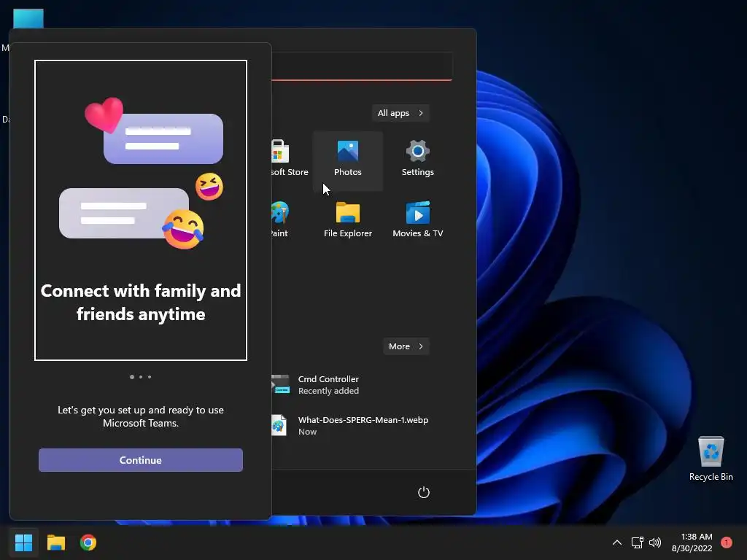Select the last carousel page dot

150,377
